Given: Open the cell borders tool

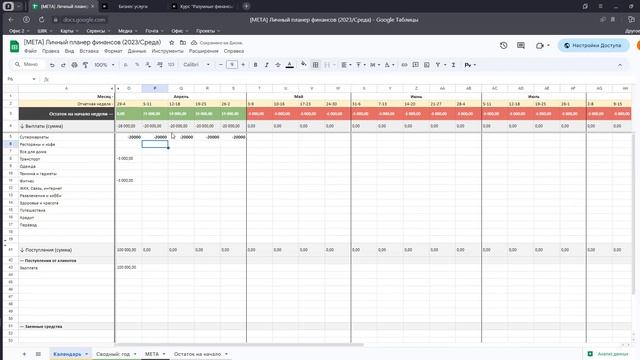Looking at the screenshot, I should pyautogui.click(x=316, y=65).
